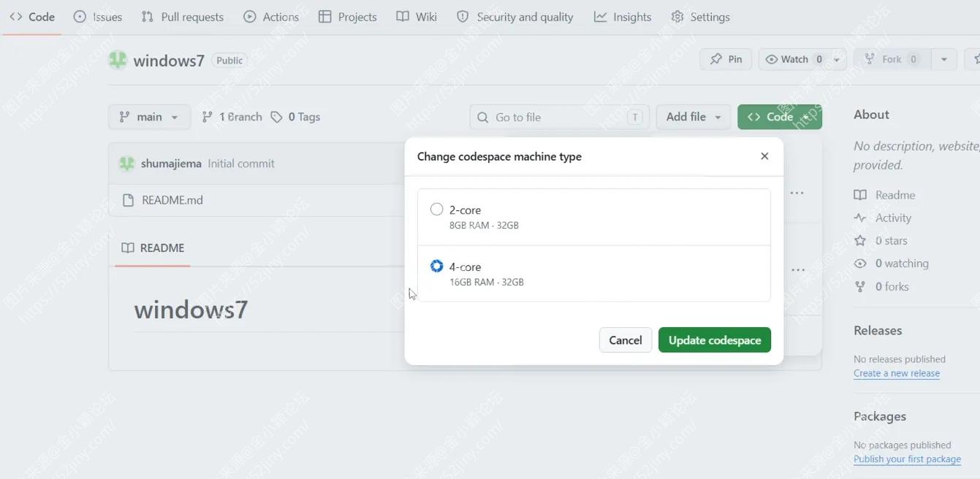
Task: Click Publish your first package link
Action: (x=907, y=459)
